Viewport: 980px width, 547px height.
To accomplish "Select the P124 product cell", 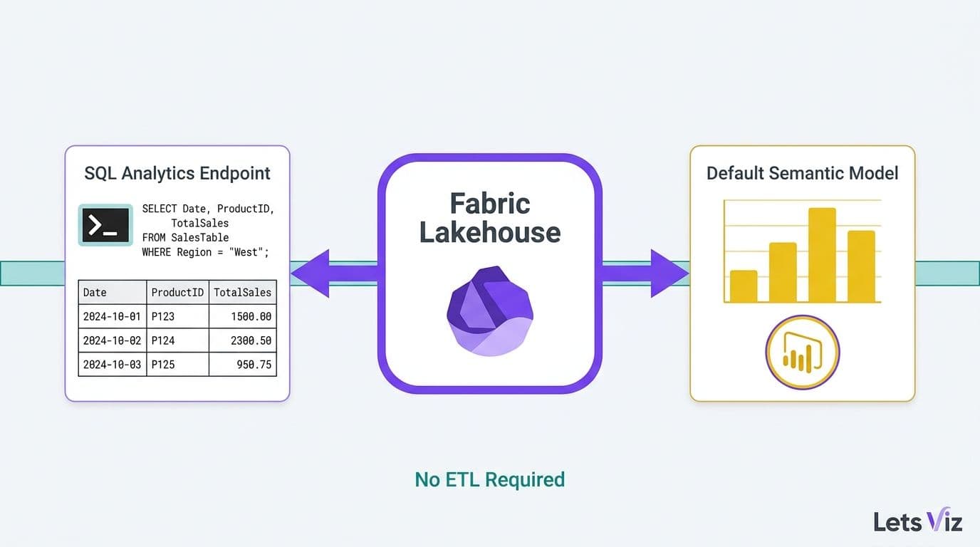I will pos(177,341).
